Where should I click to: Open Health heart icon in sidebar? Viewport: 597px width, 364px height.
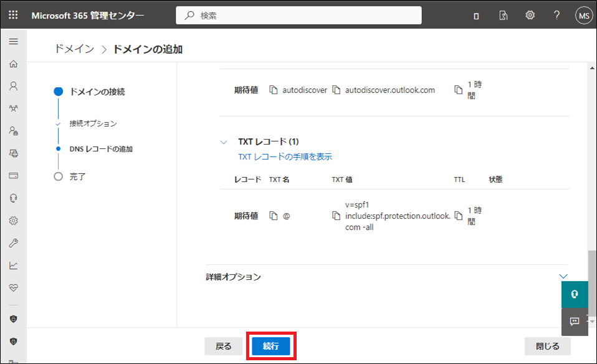click(x=13, y=288)
